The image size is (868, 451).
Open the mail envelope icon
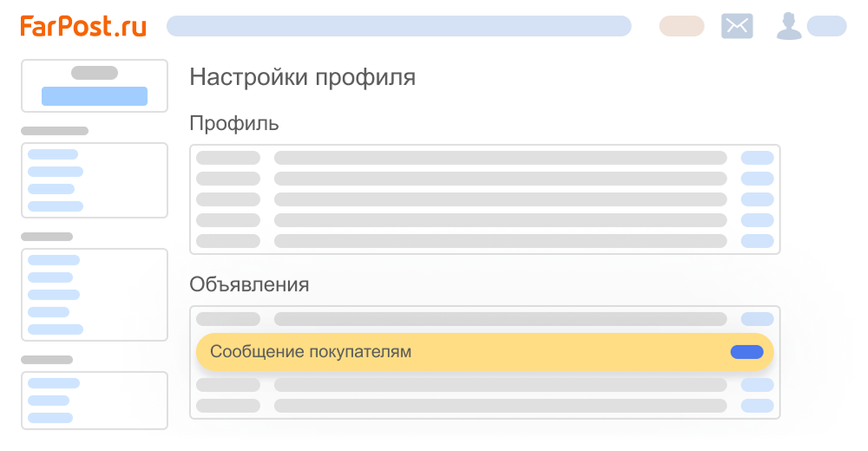coord(737,26)
